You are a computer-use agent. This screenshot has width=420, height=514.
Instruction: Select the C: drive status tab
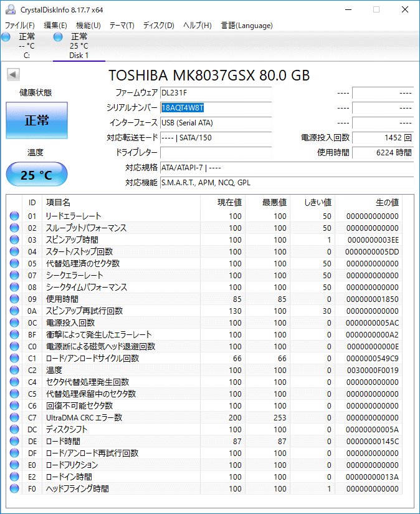pos(27,46)
